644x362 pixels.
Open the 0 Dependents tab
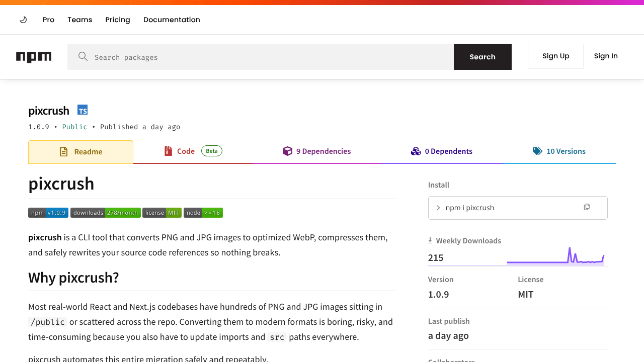442,151
